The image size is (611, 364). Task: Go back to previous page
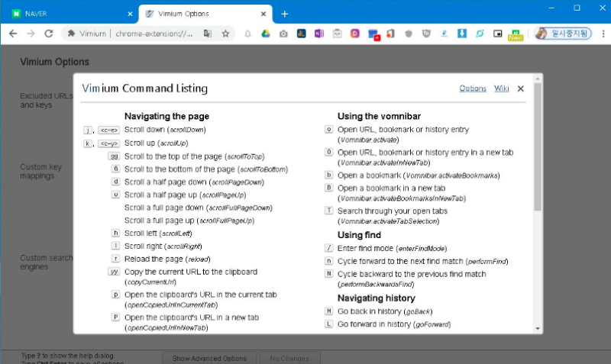point(13,34)
